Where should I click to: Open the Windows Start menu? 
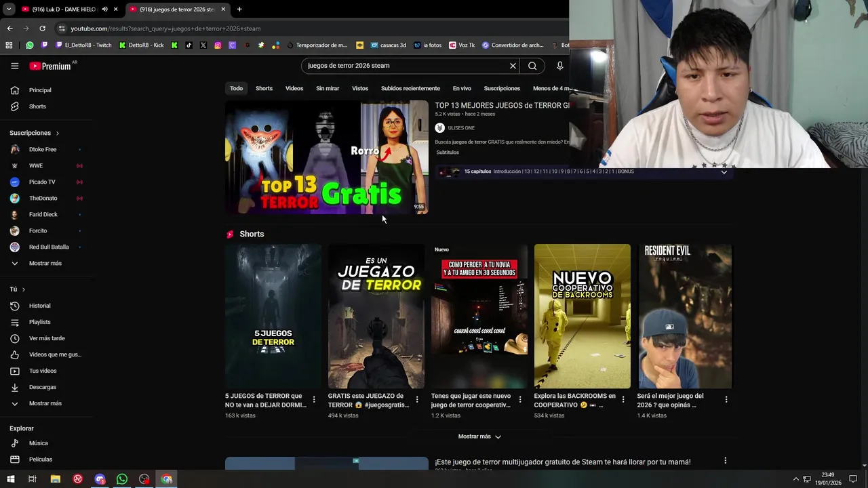[10, 479]
